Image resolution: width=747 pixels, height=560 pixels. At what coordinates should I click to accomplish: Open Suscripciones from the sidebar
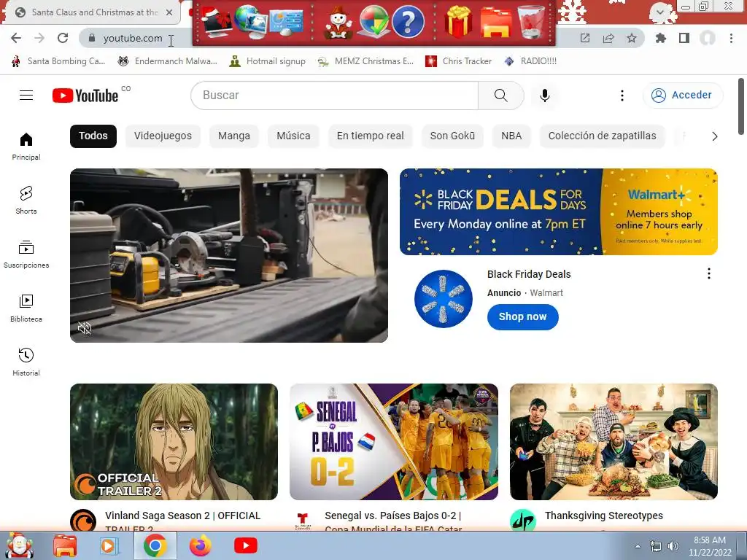[26, 254]
